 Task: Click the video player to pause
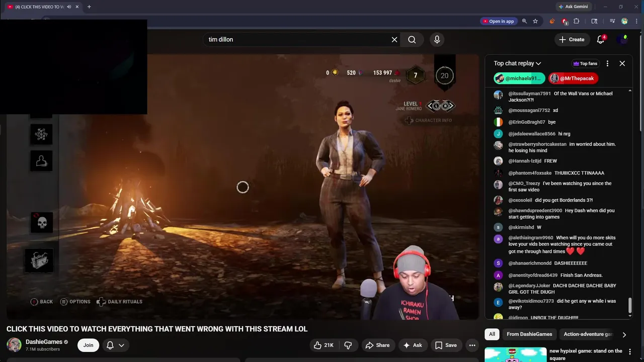pyautogui.click(x=243, y=187)
